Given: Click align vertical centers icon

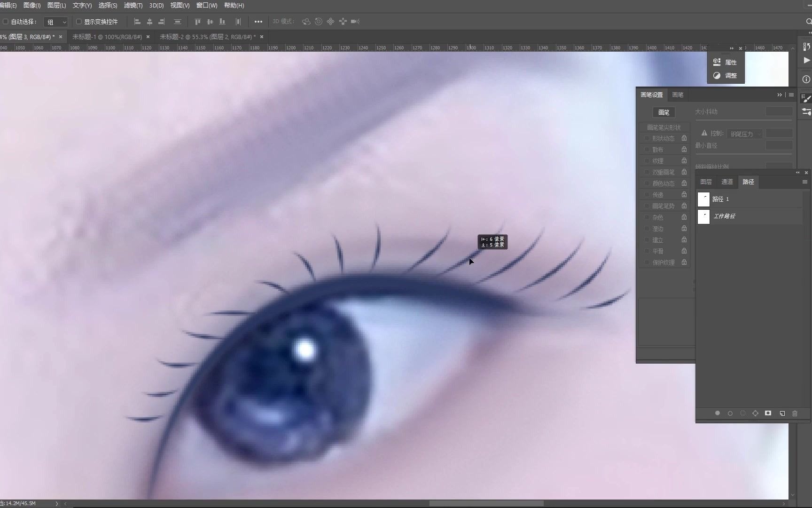Looking at the screenshot, I should pyautogui.click(x=210, y=22).
